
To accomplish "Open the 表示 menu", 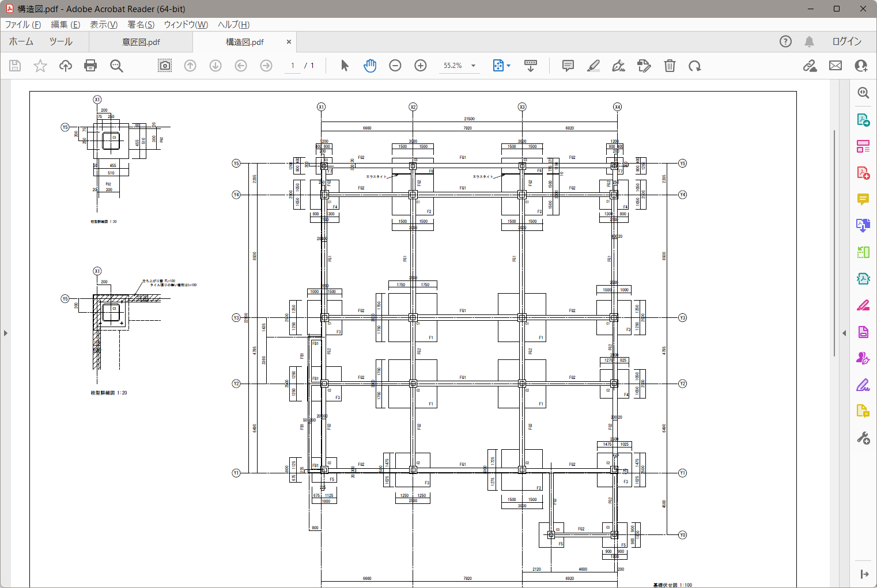I will click(x=104, y=25).
